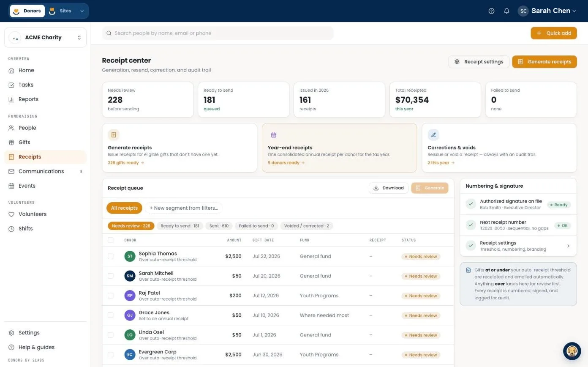Click the people search field
Viewport: 588px width, 367px height.
pyautogui.click(x=218, y=33)
